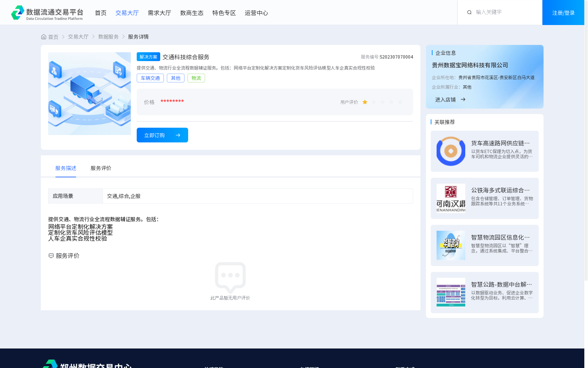Click the arrow next to 进入店铺

point(463,99)
